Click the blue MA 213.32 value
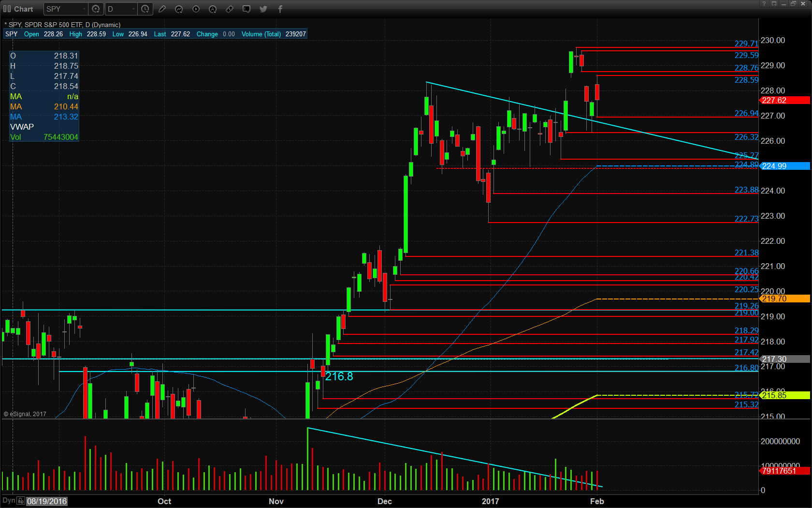812x508 pixels. pos(66,117)
